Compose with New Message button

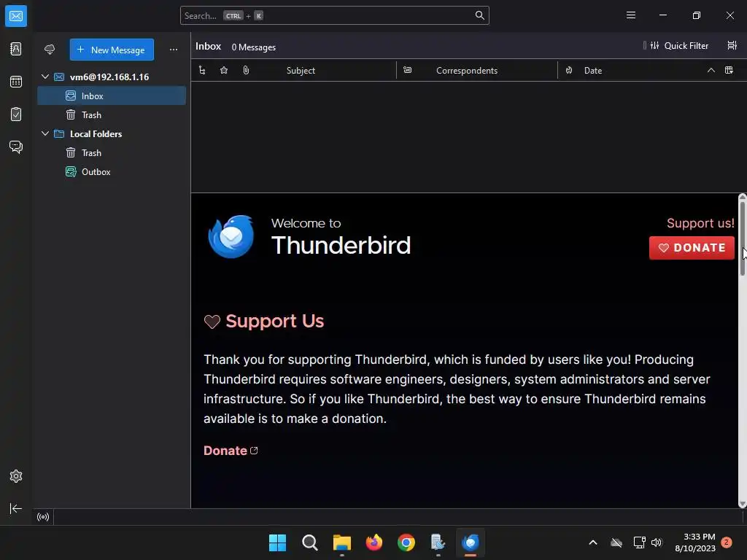(112, 50)
